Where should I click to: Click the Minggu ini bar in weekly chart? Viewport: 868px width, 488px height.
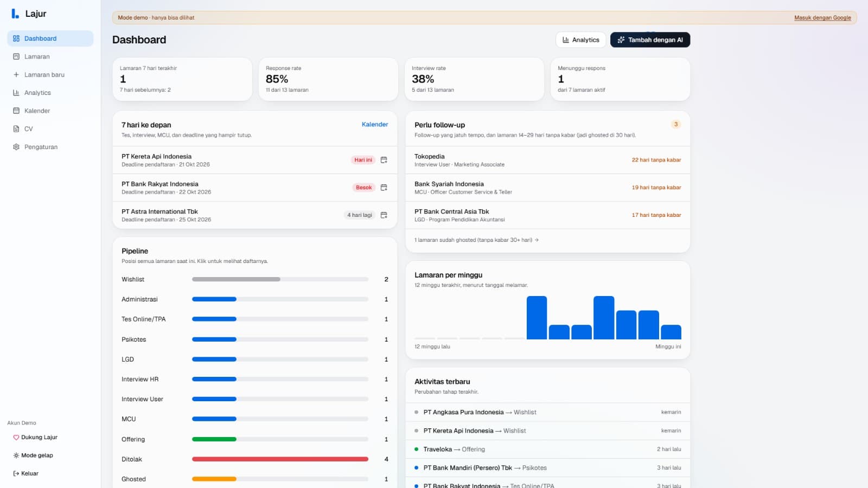point(671,332)
